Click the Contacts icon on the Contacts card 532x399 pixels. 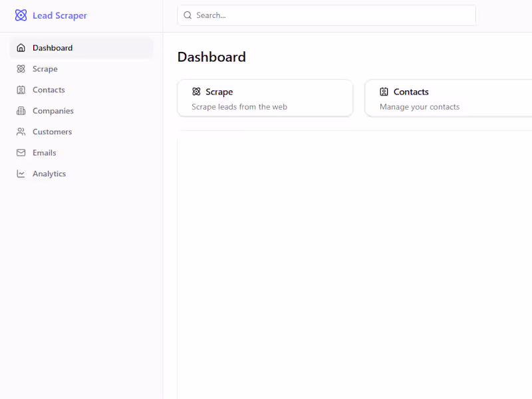[x=384, y=92]
